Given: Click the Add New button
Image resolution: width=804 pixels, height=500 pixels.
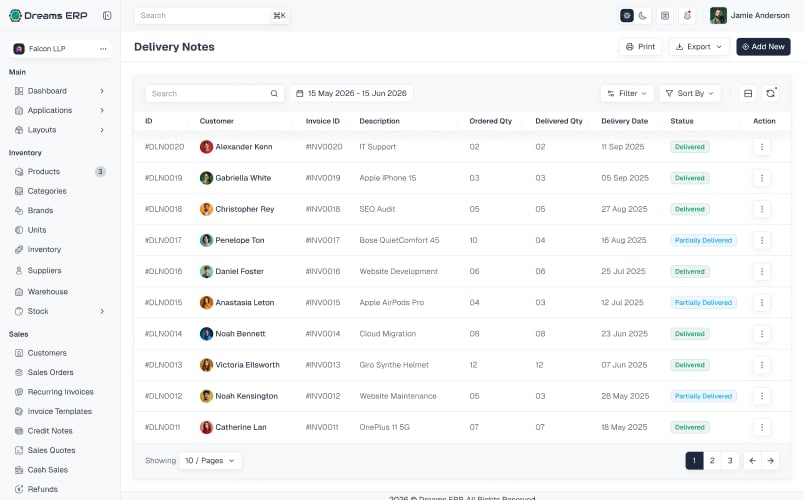Looking at the screenshot, I should click(x=763, y=47).
